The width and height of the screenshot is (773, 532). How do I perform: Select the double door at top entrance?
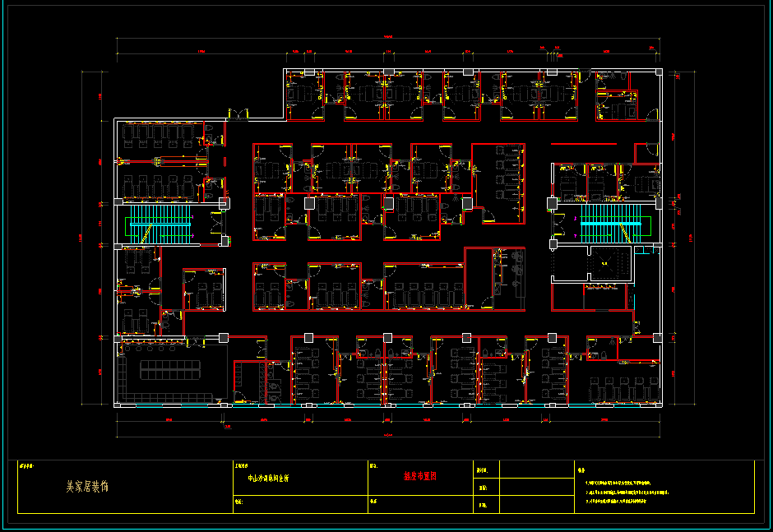(236, 115)
